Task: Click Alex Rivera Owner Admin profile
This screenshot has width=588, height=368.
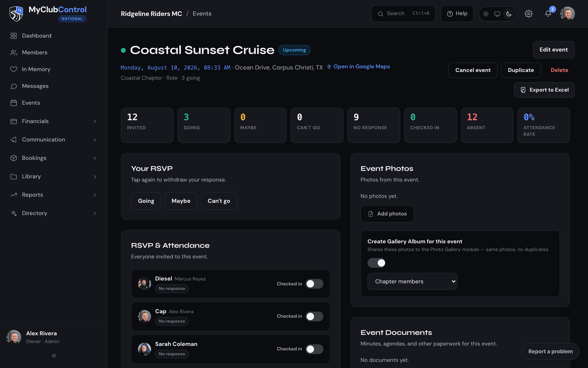Action: (54, 337)
